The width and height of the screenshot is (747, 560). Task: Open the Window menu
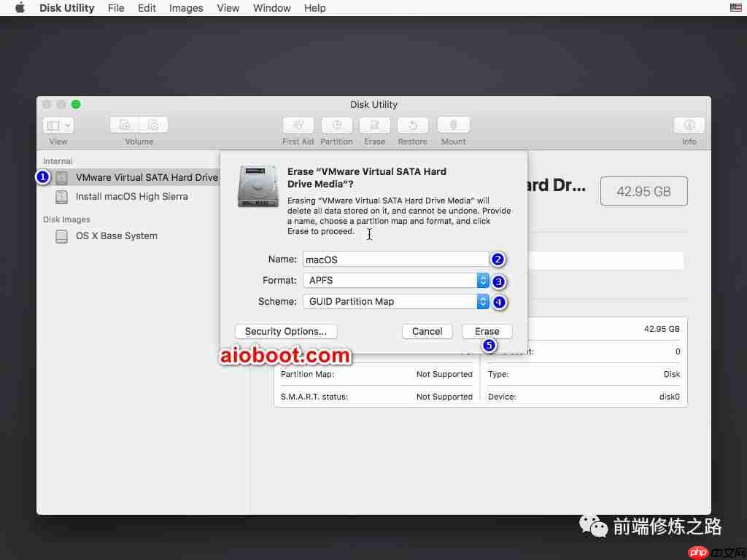pyautogui.click(x=271, y=8)
